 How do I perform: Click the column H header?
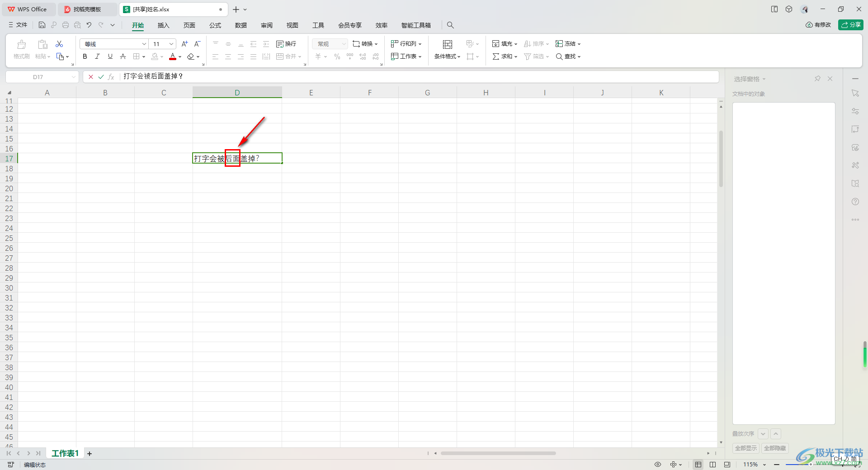coord(486,93)
